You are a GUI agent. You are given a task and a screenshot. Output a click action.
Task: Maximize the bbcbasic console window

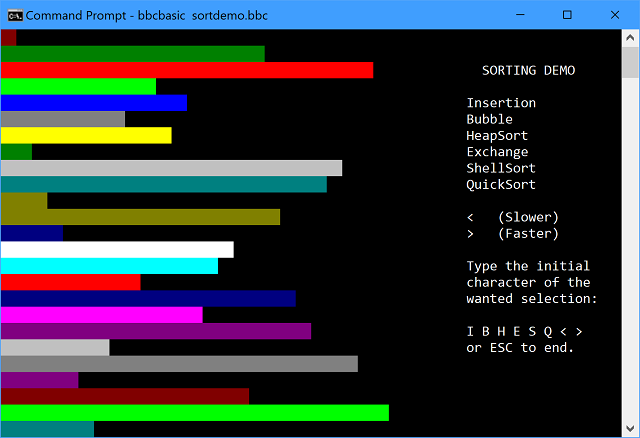[x=567, y=15]
